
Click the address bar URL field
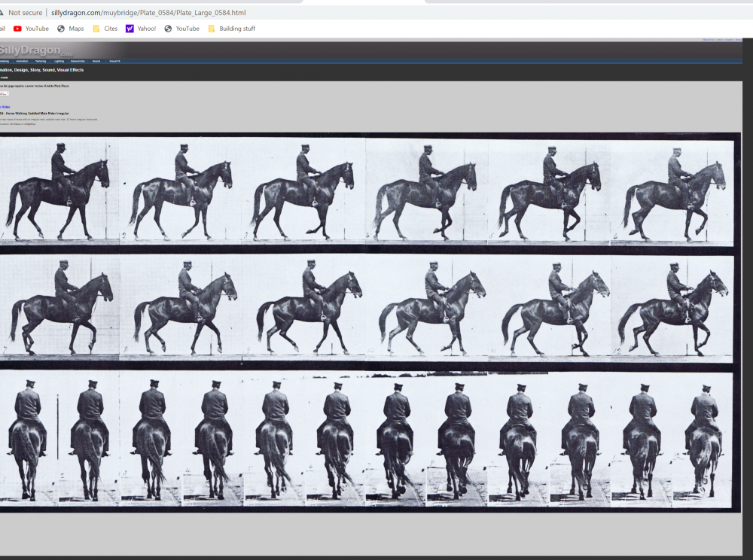(148, 13)
